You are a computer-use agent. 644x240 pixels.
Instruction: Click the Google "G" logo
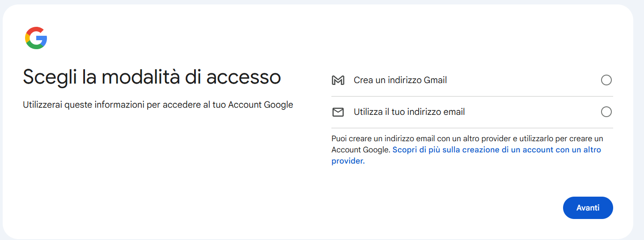tap(36, 38)
